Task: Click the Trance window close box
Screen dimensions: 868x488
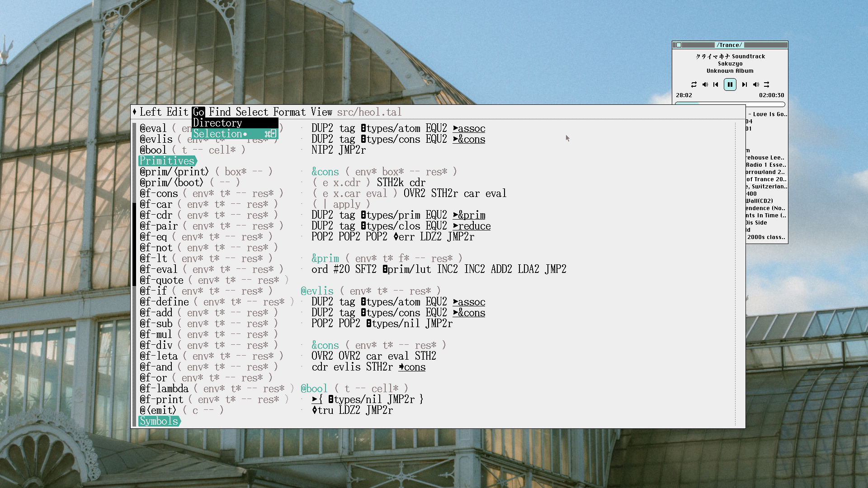Action: pos(679,45)
